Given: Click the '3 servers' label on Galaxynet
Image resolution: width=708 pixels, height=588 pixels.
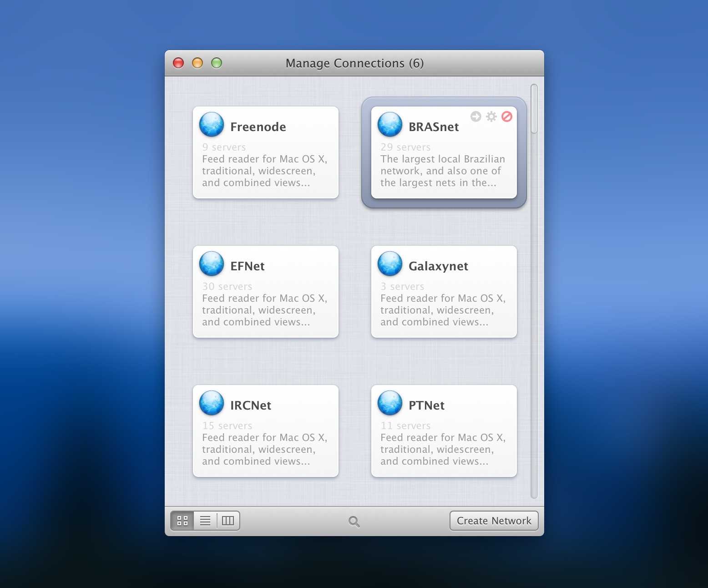Looking at the screenshot, I should point(402,286).
